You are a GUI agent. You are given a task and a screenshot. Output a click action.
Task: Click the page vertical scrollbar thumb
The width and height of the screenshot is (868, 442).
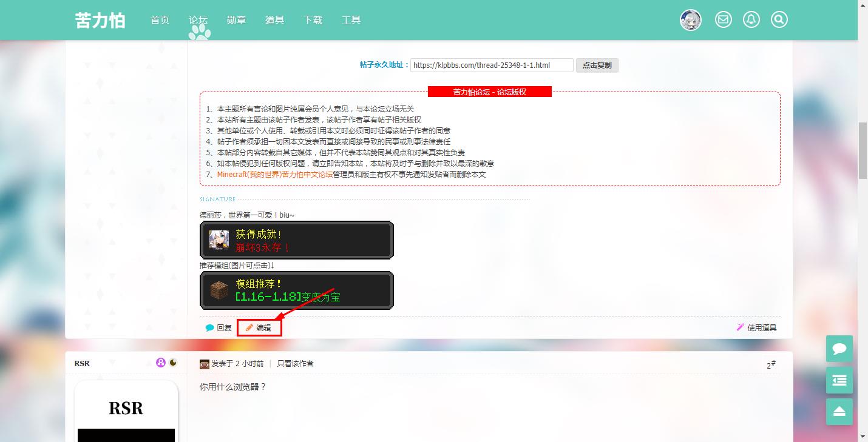[863, 150]
